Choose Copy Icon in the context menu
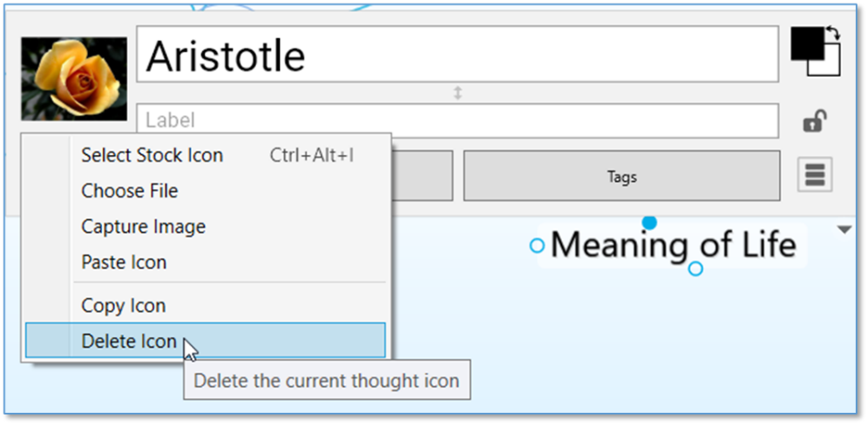This screenshot has height=425, width=868. (x=124, y=306)
